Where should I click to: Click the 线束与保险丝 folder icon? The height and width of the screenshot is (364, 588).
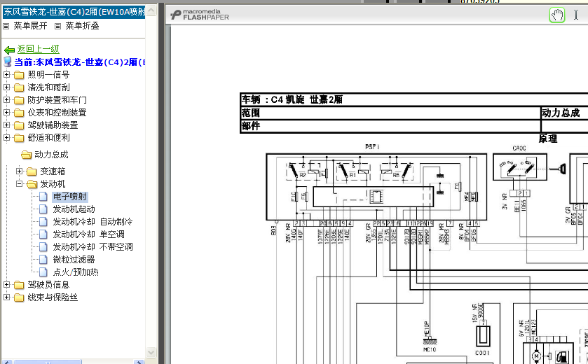tap(19, 297)
